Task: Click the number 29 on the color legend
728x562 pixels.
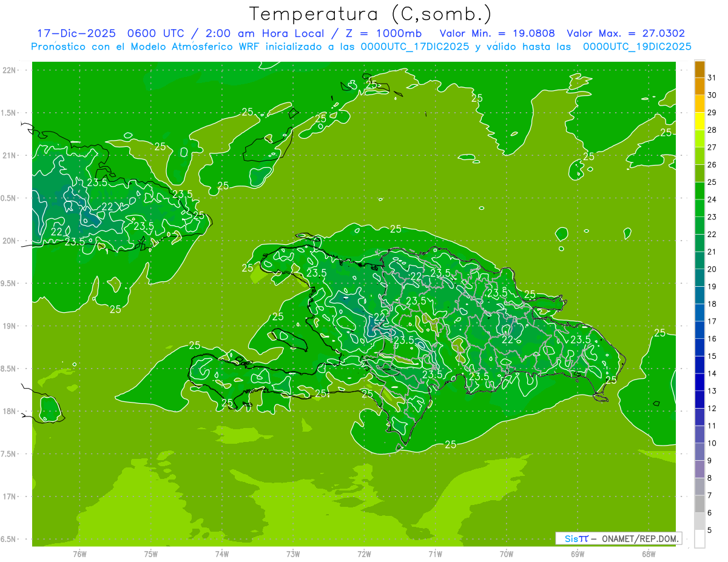Action: [x=712, y=113]
